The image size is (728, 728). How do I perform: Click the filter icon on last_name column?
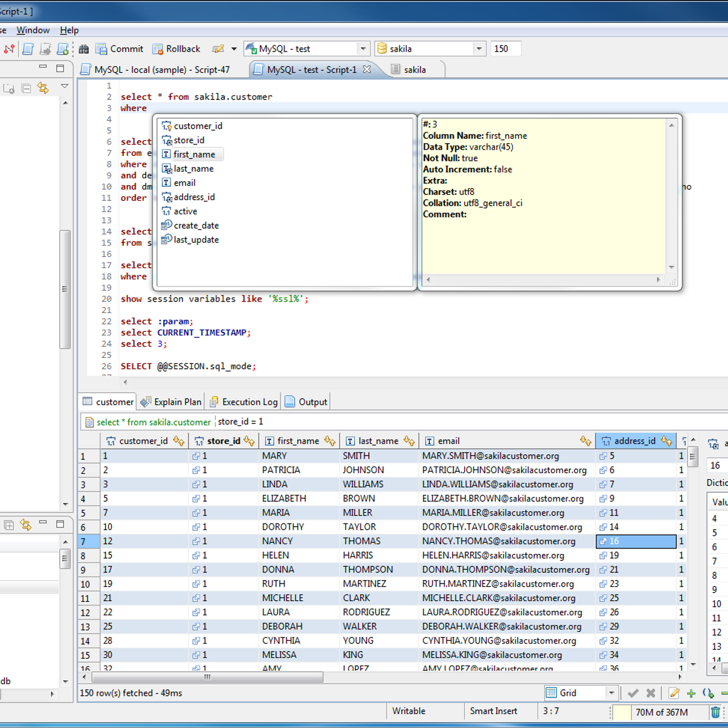(x=409, y=441)
